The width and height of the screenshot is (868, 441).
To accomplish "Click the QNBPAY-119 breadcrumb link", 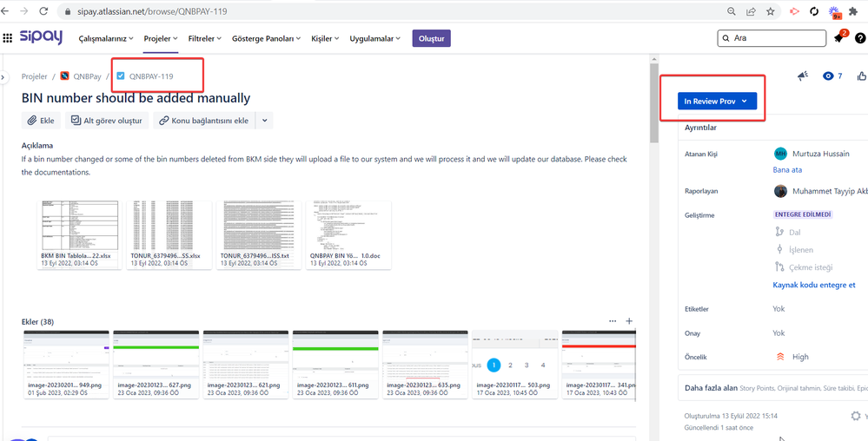I will coord(151,76).
